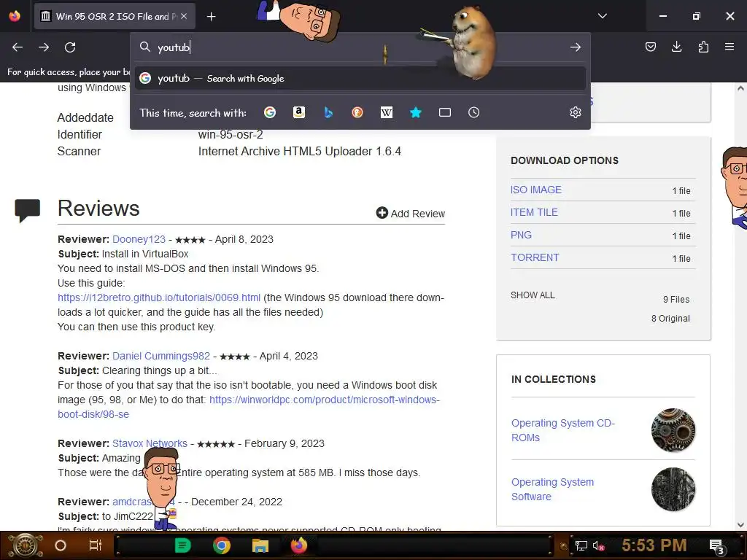This screenshot has width=747, height=560.
Task: Search this time with DuckDuckGo icon
Action: [357, 112]
